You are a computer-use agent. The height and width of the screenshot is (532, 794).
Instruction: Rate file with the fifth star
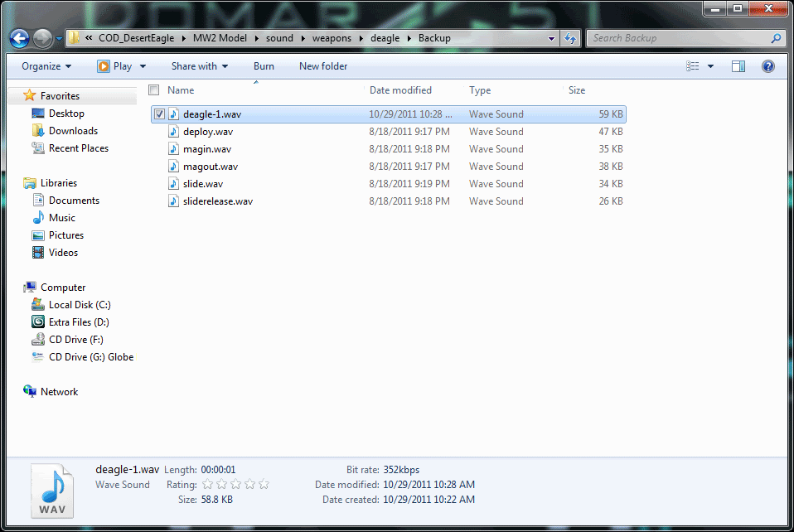pyautogui.click(x=264, y=485)
